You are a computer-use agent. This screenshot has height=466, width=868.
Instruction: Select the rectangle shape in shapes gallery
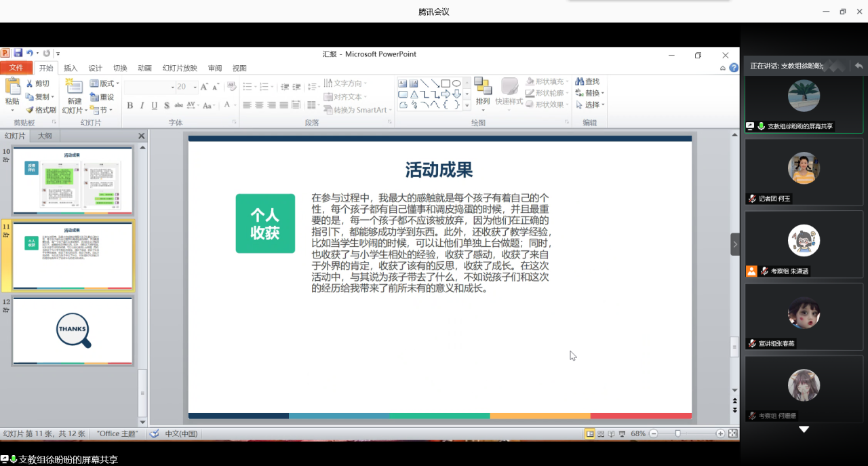[x=446, y=83]
